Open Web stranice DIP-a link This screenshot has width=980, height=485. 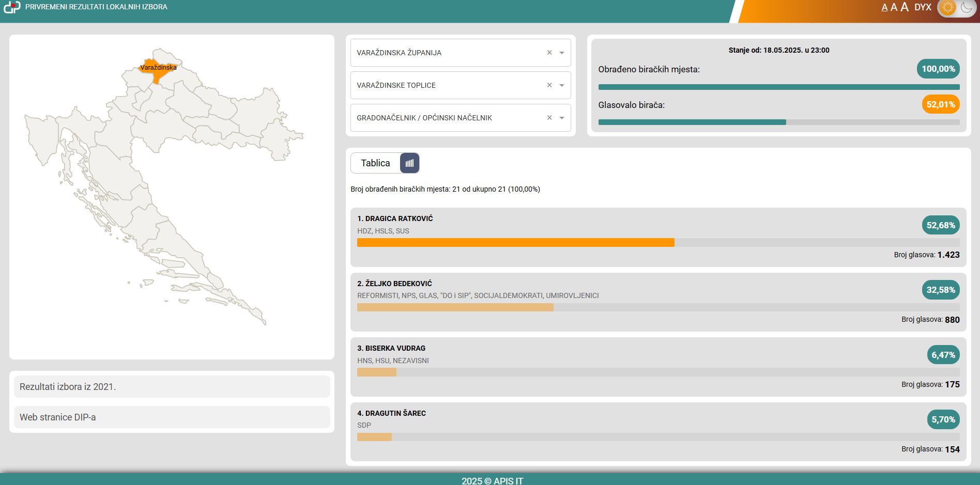172,417
